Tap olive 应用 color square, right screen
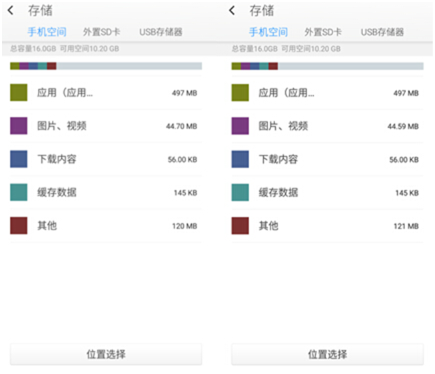Image resolution: width=435 pixels, height=374 pixels. pyautogui.click(x=240, y=92)
